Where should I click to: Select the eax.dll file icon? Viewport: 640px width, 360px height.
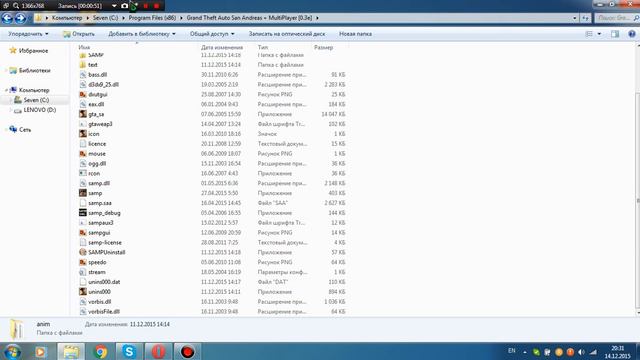[83, 104]
